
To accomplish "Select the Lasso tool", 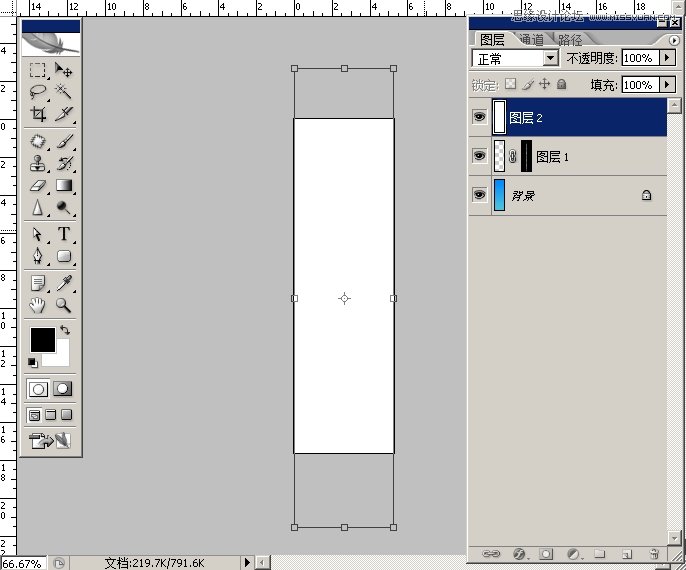I will pos(38,91).
